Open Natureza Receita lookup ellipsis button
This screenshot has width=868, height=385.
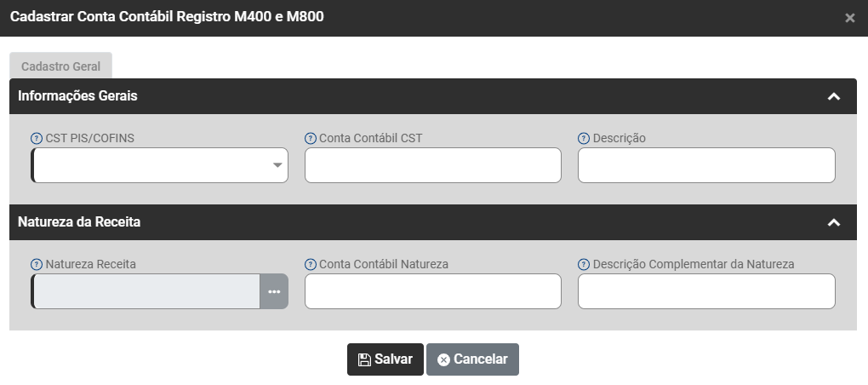[274, 291]
